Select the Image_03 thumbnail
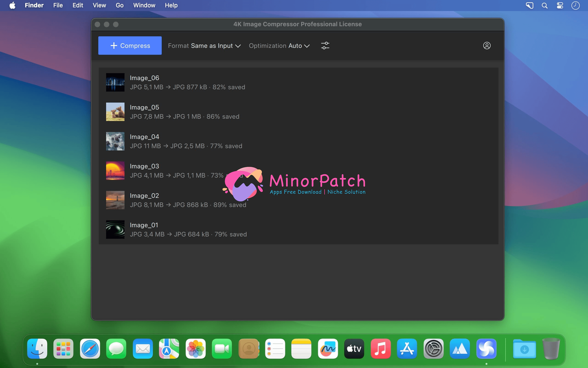Image resolution: width=588 pixels, height=368 pixels. pyautogui.click(x=115, y=171)
